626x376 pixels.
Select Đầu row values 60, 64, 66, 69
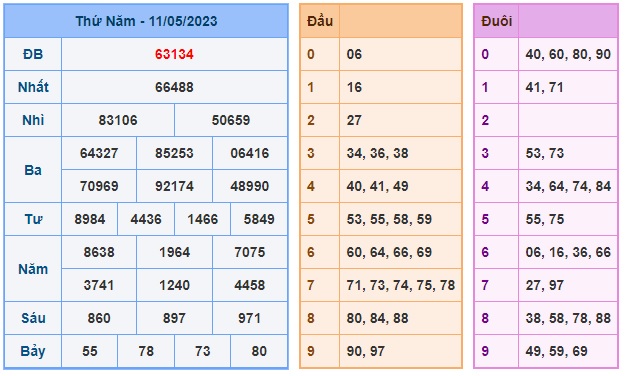[389, 252]
